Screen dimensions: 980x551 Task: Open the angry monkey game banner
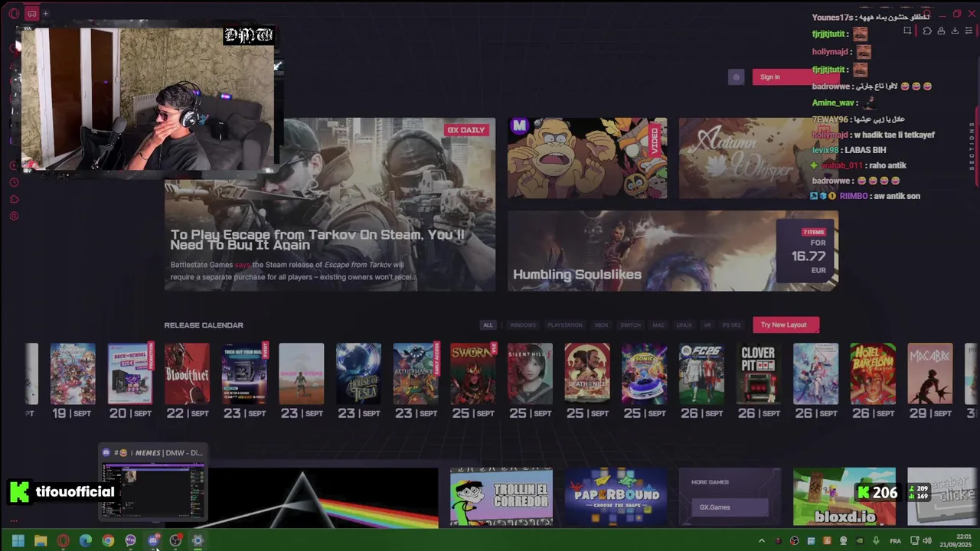(x=587, y=158)
